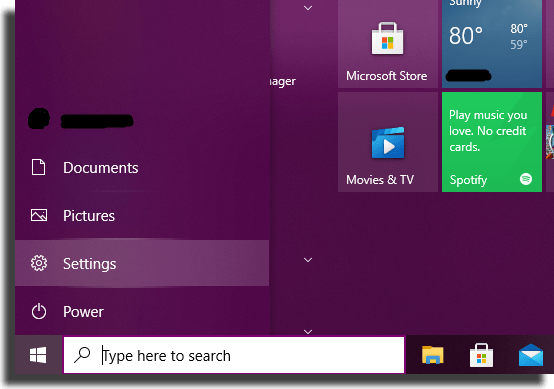Focus the Type here to search box

pos(234,355)
